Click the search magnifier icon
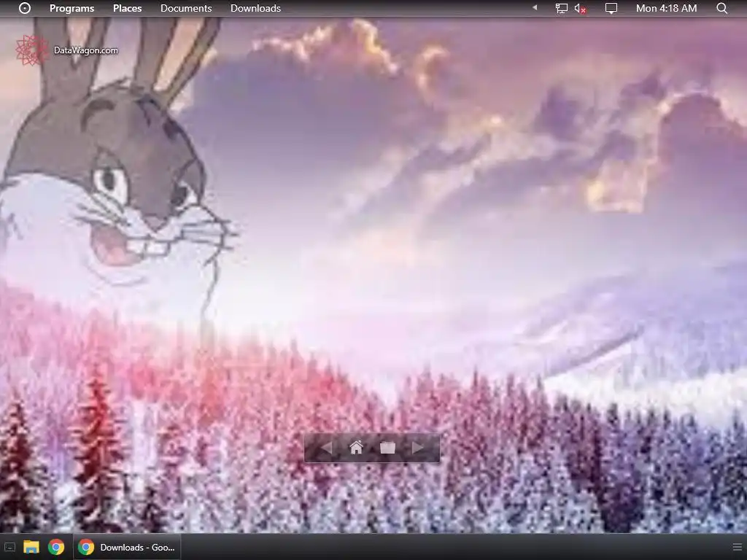The height and width of the screenshot is (560, 747). point(722,8)
